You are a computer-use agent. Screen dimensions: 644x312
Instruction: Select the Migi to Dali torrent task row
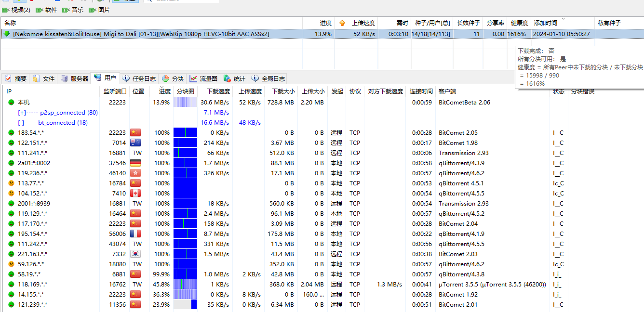coord(322,34)
